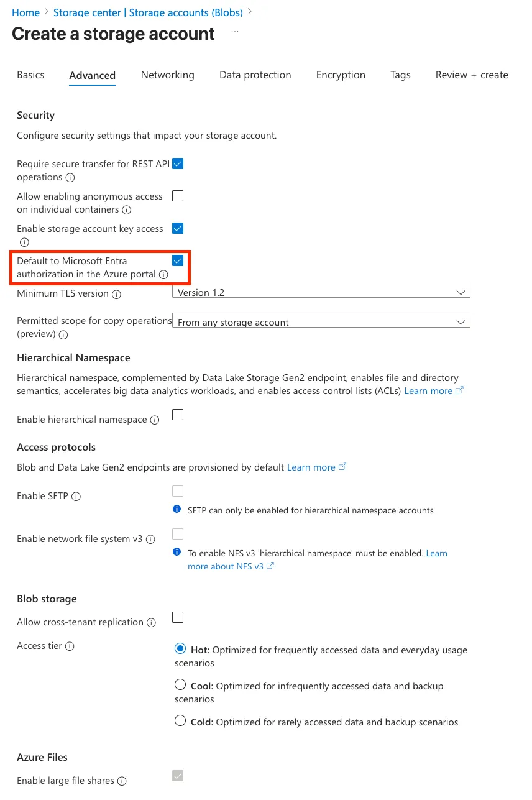Select the Cool access tier option
532x800 pixels.
point(180,685)
